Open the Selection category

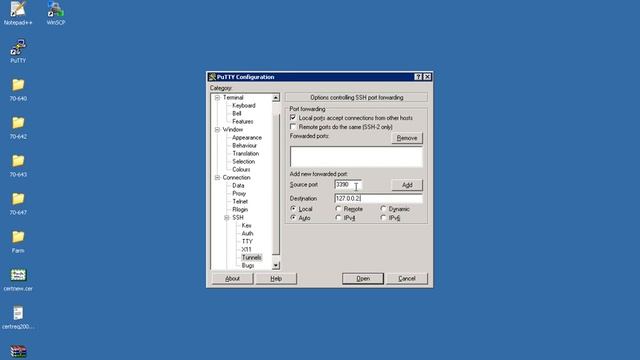click(243, 162)
